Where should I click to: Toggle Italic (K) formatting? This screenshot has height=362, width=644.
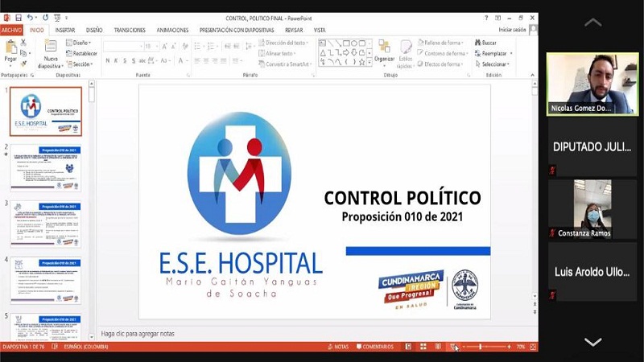[116, 61]
